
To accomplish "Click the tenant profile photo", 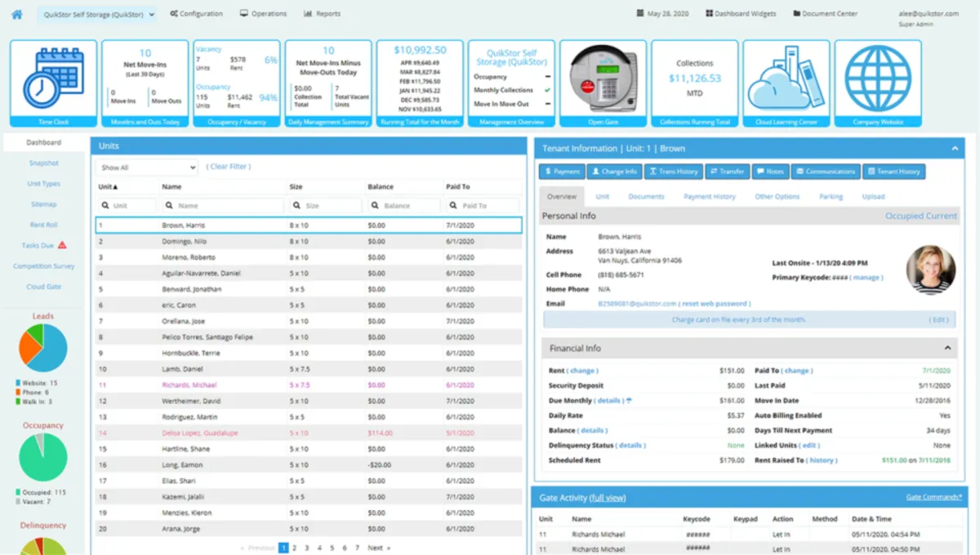I will pyautogui.click(x=930, y=270).
